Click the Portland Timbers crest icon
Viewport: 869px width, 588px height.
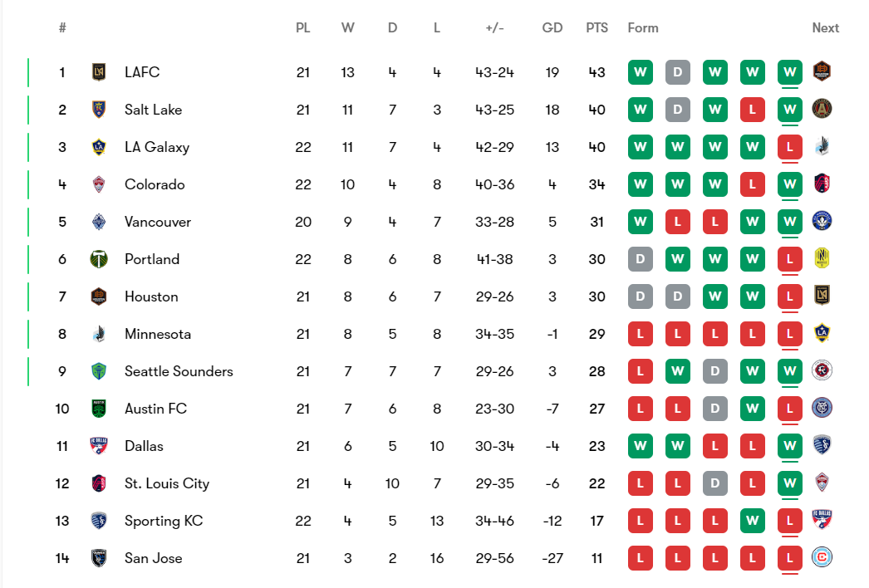pyautogui.click(x=99, y=259)
